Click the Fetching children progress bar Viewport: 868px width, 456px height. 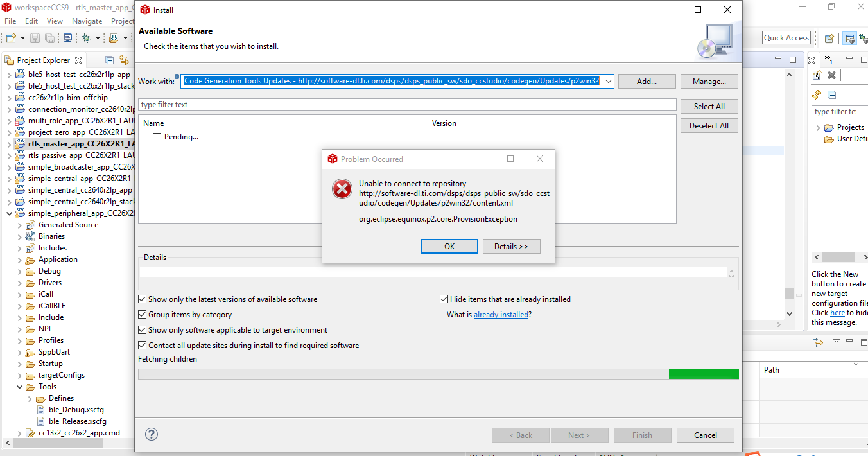(438, 374)
